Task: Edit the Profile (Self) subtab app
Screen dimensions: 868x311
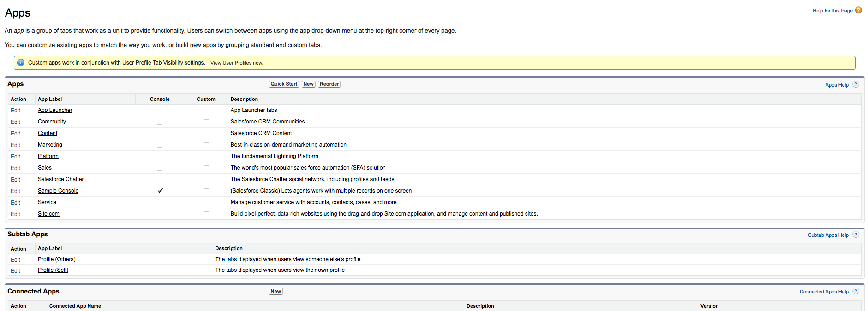Action: (x=15, y=271)
